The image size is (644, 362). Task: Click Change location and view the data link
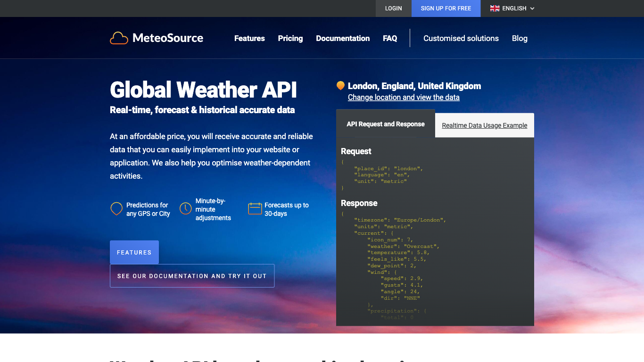[404, 97]
